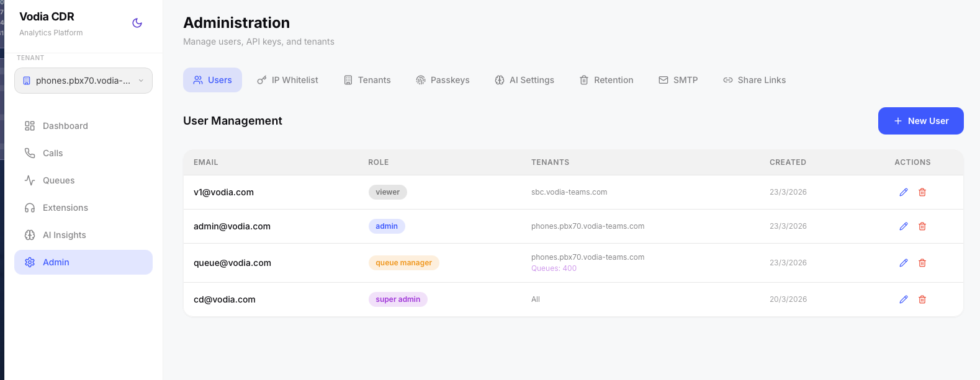This screenshot has width=980, height=380.
Task: Edit the v1@vodia.com user with pencil icon
Action: (904, 192)
